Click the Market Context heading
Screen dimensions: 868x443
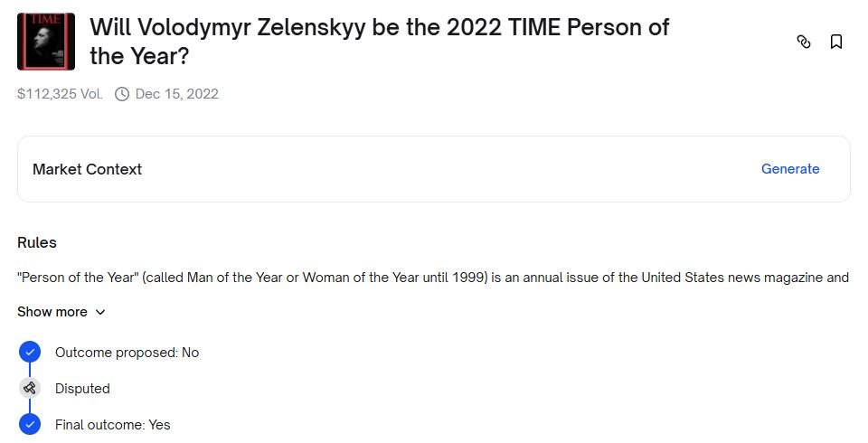[87, 169]
